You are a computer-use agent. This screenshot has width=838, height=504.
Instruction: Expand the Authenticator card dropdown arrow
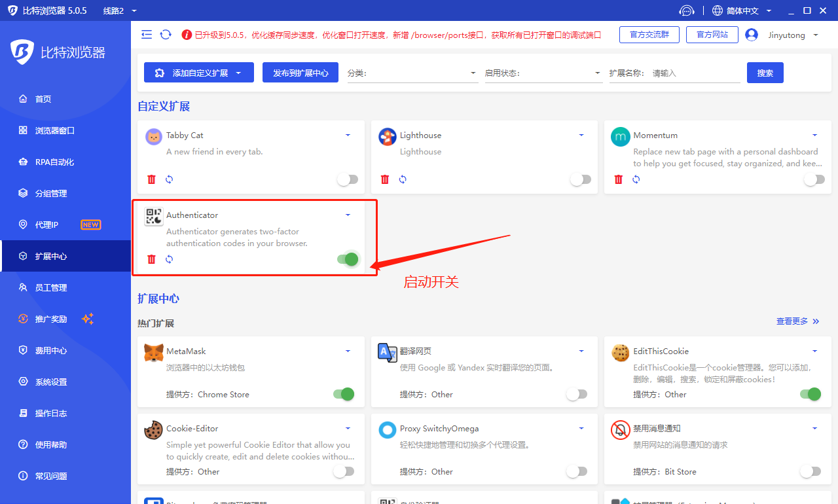[348, 215]
